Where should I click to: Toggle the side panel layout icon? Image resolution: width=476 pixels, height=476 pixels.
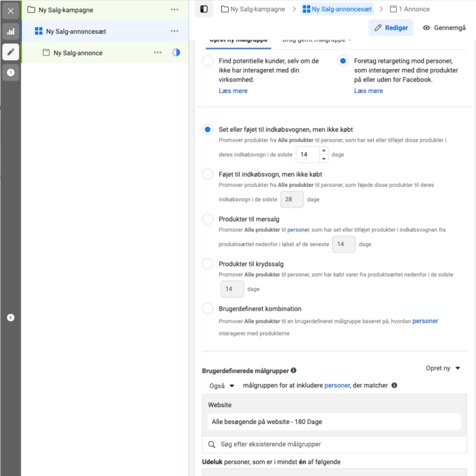(204, 9)
